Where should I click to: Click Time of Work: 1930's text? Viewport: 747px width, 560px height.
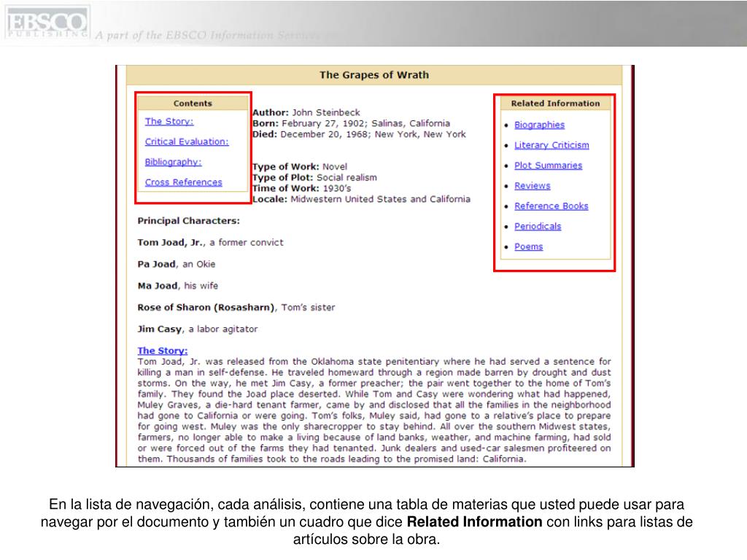301,188
